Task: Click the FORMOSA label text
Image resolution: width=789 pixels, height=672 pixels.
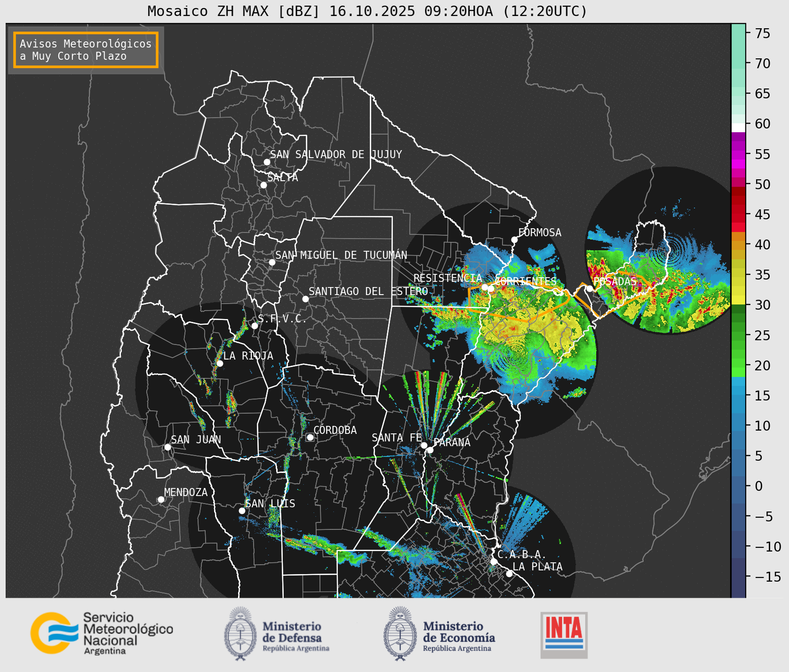Action: pos(540,232)
